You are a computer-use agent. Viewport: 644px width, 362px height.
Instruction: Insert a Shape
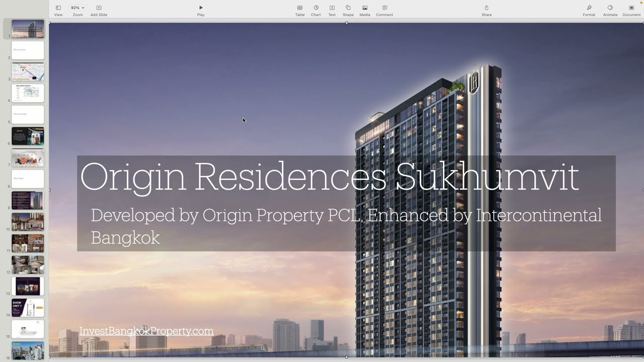pos(348,11)
